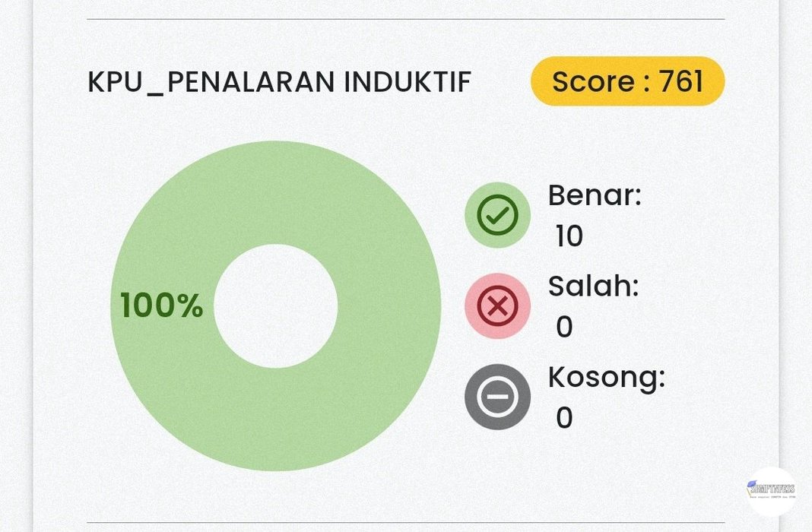The height and width of the screenshot is (532, 812).
Task: Click the zero count under Salah
Action: [x=564, y=327]
